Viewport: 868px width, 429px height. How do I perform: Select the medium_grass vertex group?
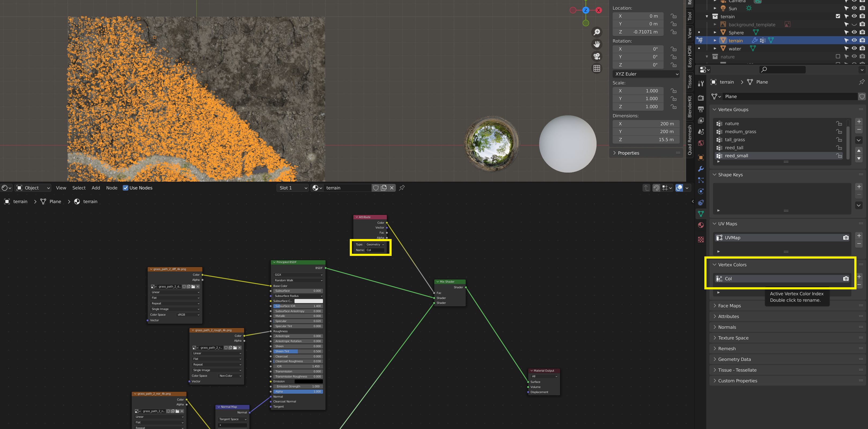click(x=740, y=132)
